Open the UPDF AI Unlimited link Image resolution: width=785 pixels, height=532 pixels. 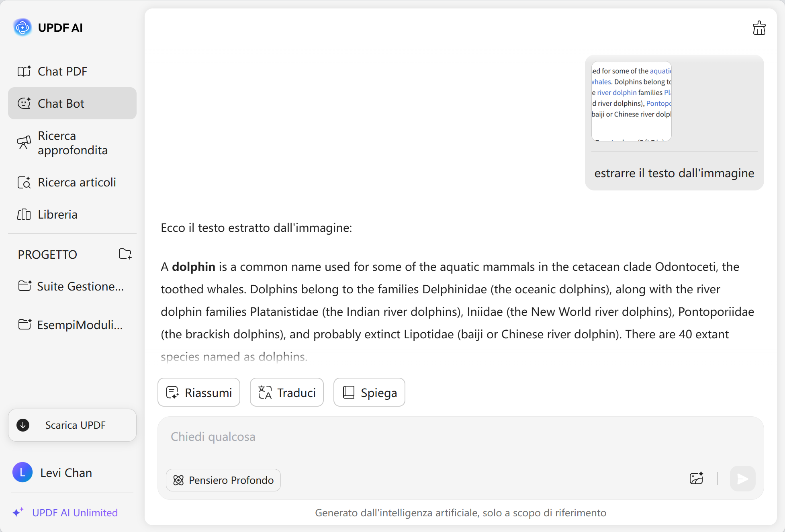tap(75, 513)
